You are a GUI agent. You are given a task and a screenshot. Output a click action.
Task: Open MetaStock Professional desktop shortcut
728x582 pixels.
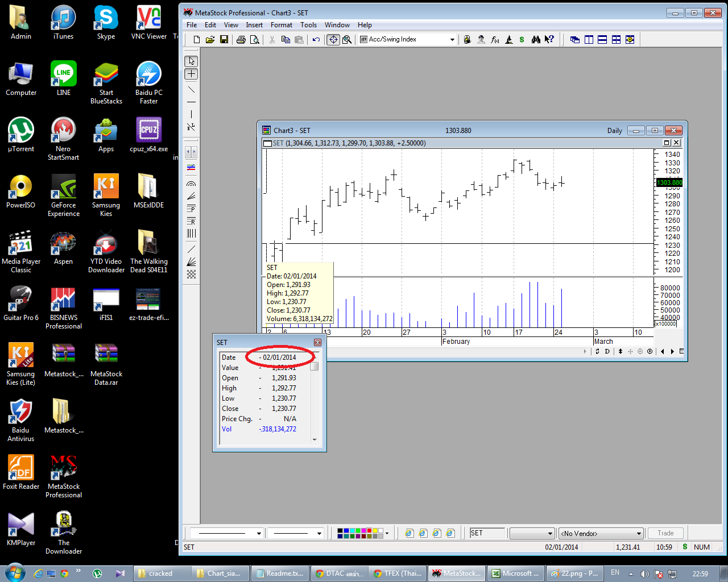(x=64, y=477)
